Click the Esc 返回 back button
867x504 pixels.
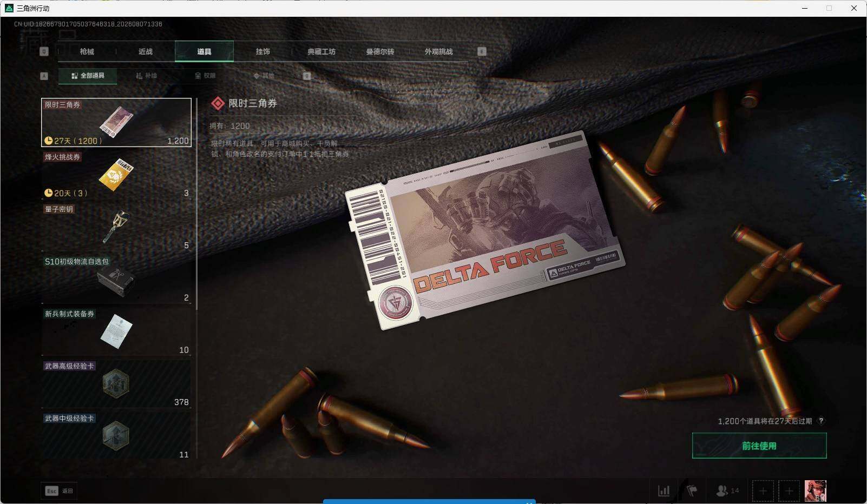(59, 490)
